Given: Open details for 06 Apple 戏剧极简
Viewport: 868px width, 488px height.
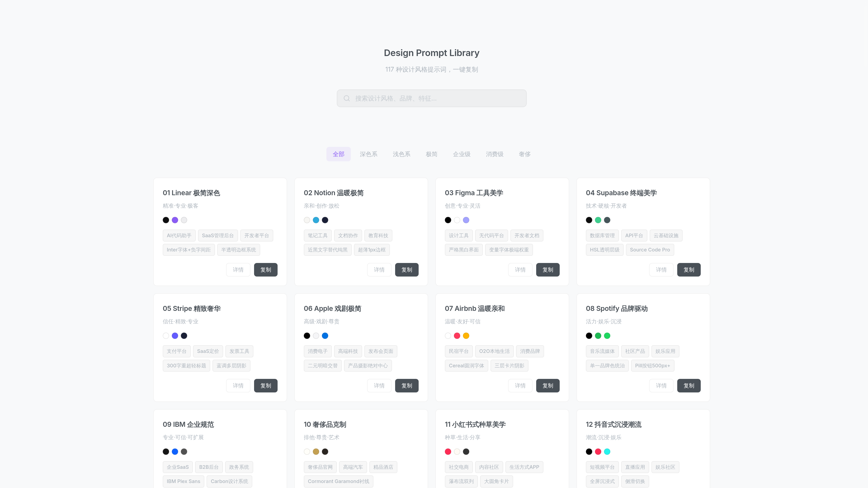Looking at the screenshot, I should [379, 386].
